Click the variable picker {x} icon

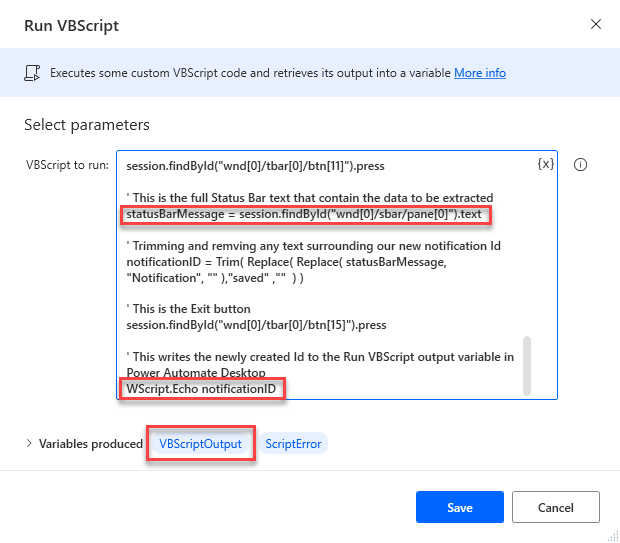coord(546,164)
